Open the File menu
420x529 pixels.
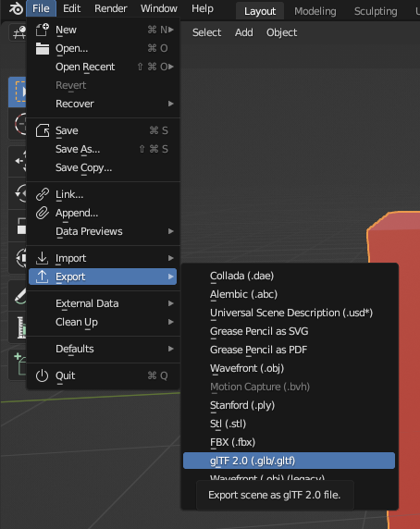(41, 8)
